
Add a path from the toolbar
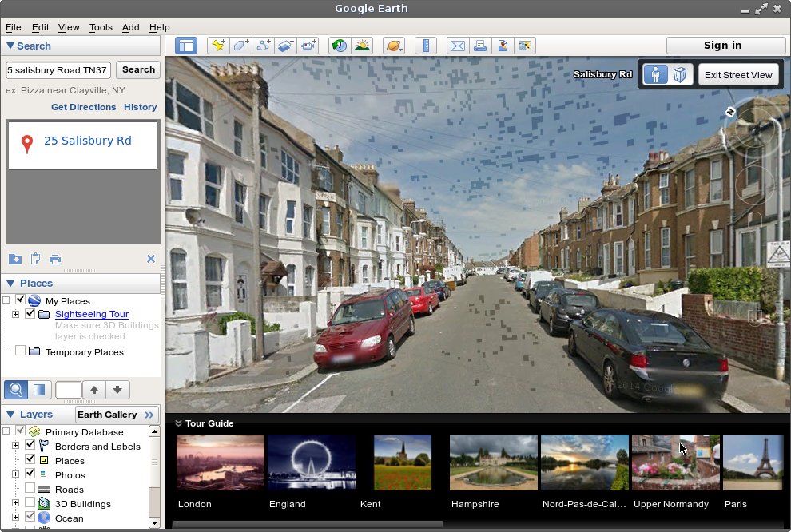pyautogui.click(x=263, y=46)
